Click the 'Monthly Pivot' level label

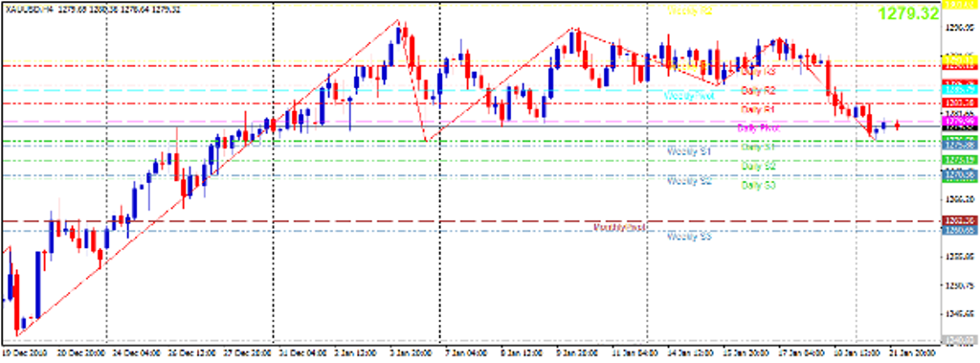pos(619,227)
